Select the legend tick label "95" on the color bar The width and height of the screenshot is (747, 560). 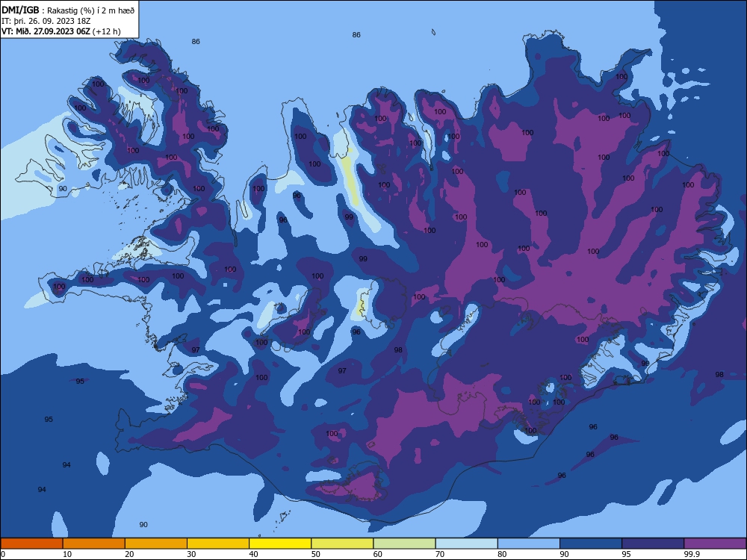[x=626, y=554]
